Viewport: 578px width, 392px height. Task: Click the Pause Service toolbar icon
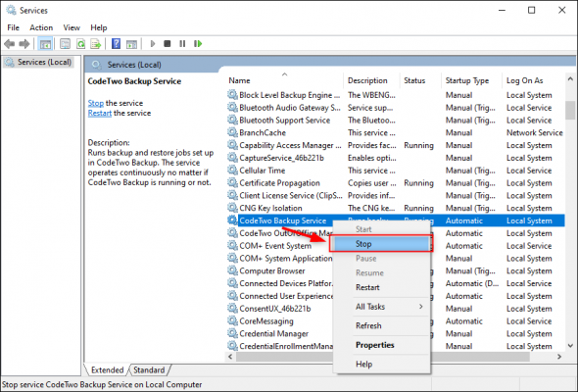(182, 44)
